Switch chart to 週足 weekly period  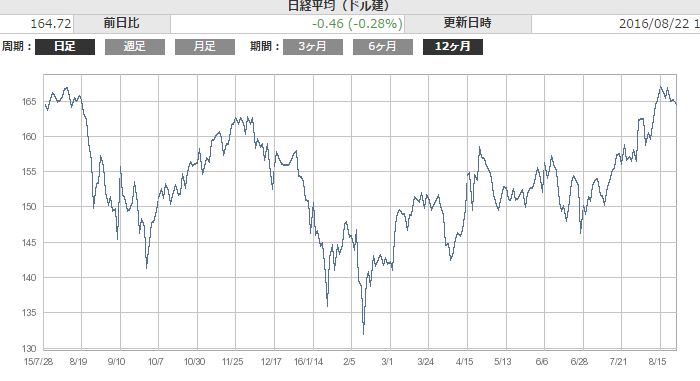point(135,47)
